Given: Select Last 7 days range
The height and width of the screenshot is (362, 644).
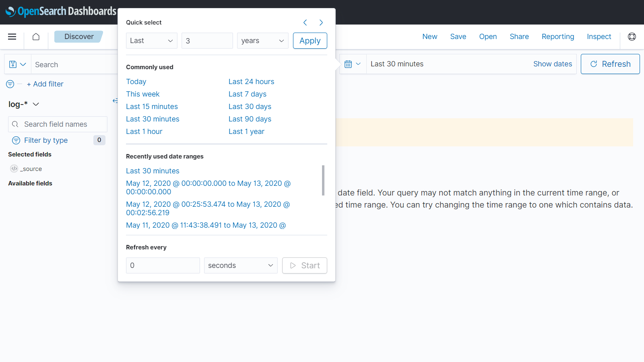Looking at the screenshot, I should 247,94.
